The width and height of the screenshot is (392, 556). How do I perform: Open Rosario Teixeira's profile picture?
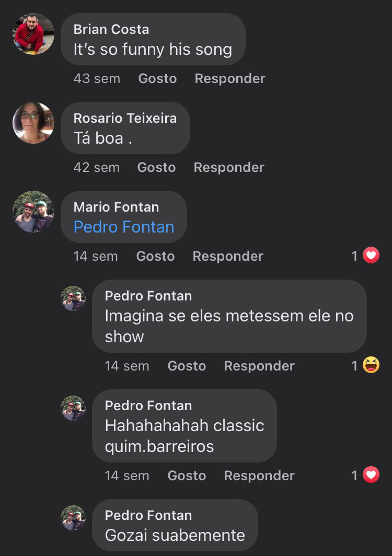coord(33,123)
